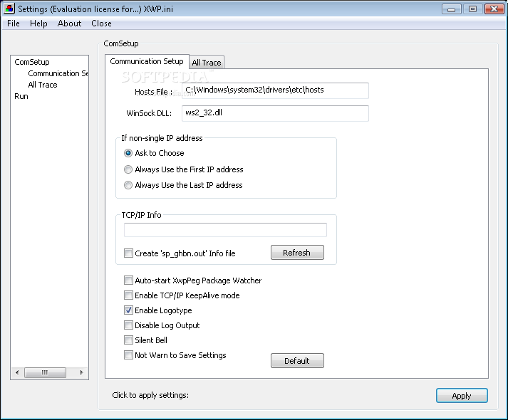508x420 pixels.
Task: Select Run in the tree
Action: [21, 96]
